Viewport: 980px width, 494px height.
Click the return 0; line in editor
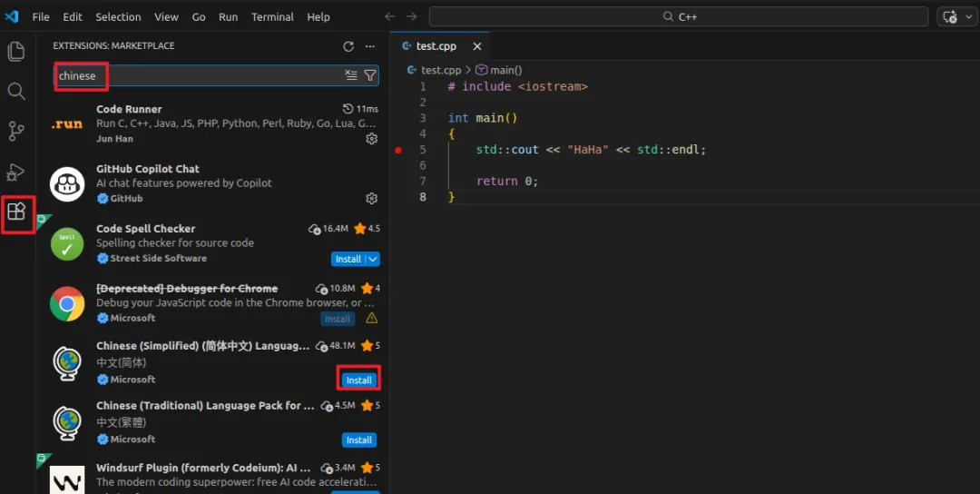point(507,182)
